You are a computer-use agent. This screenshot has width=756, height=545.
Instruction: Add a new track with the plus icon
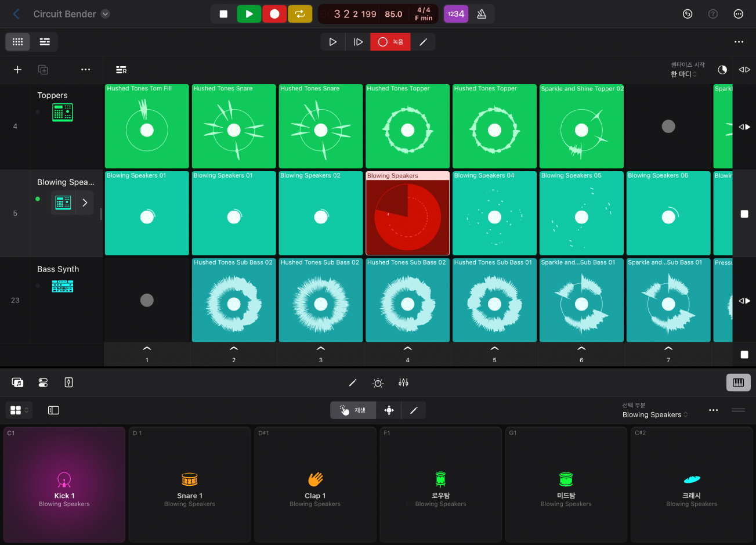click(17, 70)
